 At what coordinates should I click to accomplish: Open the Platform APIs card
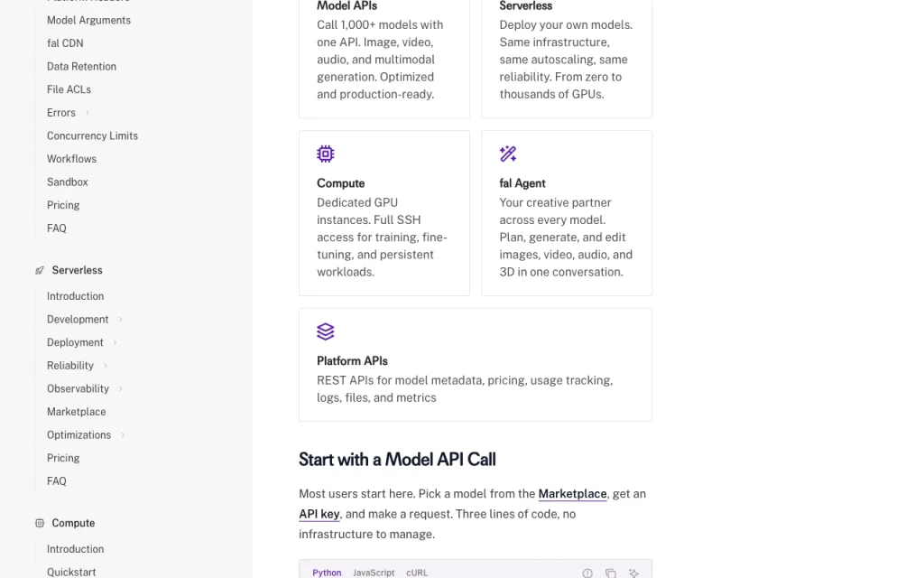pyautogui.click(x=476, y=365)
